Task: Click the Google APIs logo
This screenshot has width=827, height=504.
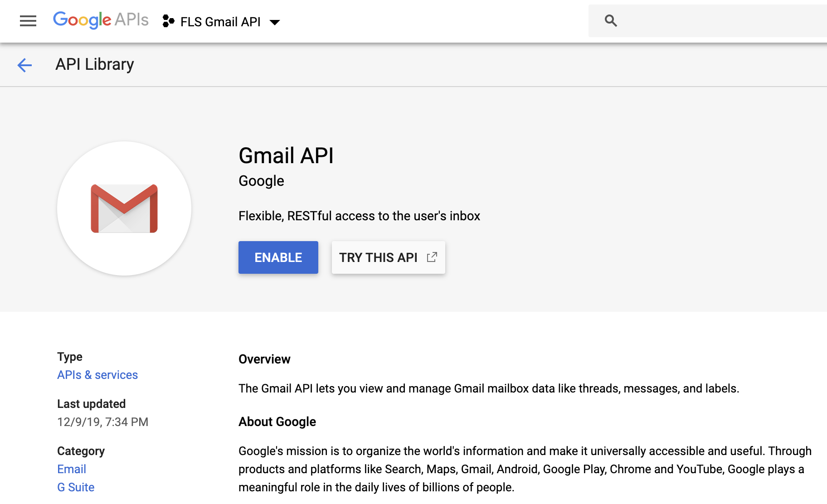Action: 101,20
